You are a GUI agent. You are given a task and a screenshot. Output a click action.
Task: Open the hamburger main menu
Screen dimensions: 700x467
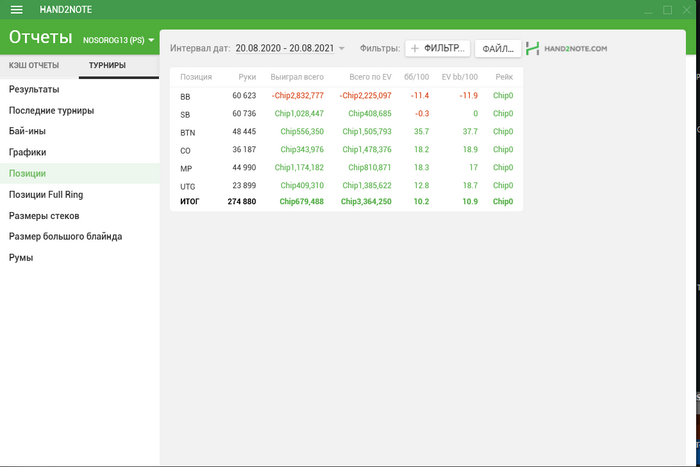(x=17, y=9)
